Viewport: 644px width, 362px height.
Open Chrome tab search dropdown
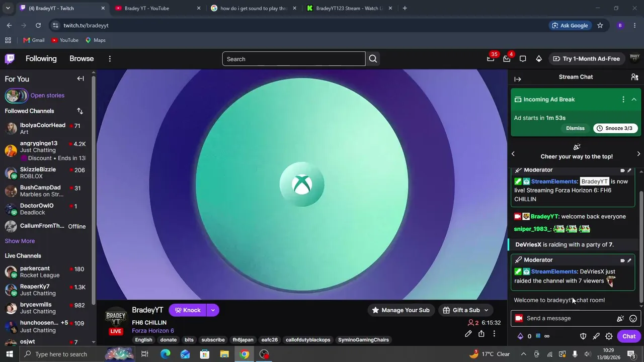click(x=7, y=8)
